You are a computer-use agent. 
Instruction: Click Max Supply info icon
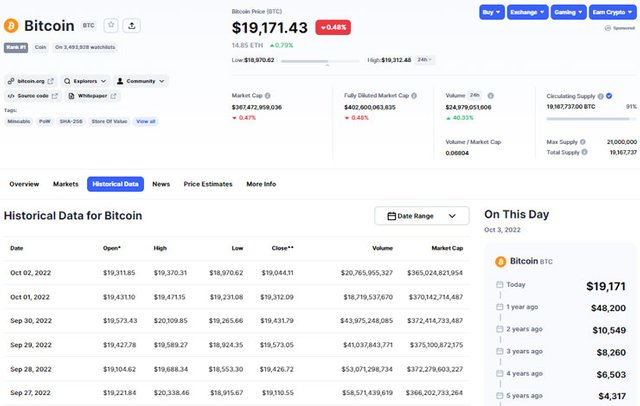pos(582,142)
